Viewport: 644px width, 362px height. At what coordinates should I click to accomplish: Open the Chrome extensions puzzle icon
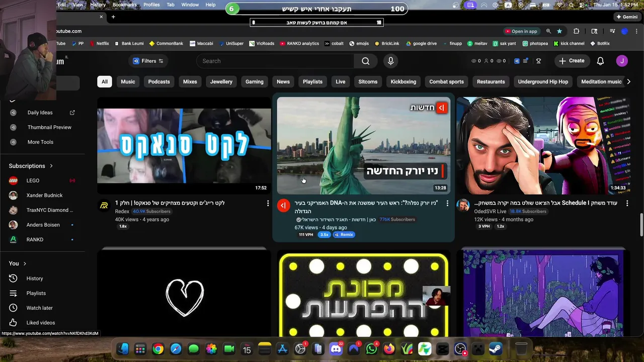tap(577, 31)
